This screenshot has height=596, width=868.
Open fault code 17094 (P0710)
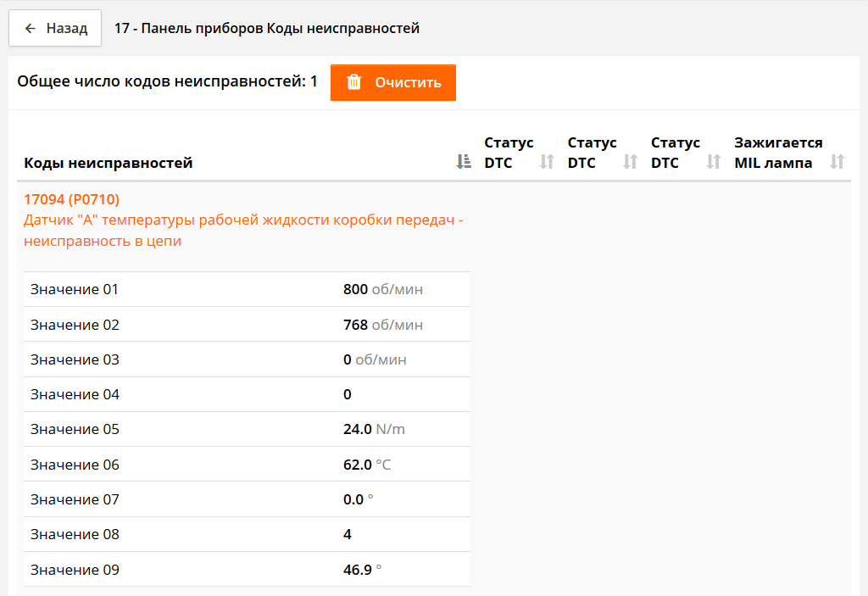tap(72, 199)
